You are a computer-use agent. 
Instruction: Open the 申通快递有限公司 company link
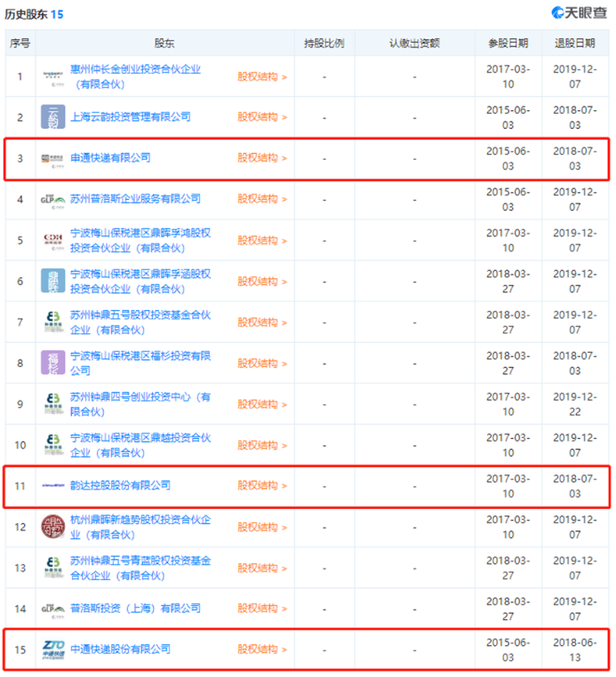click(x=110, y=158)
